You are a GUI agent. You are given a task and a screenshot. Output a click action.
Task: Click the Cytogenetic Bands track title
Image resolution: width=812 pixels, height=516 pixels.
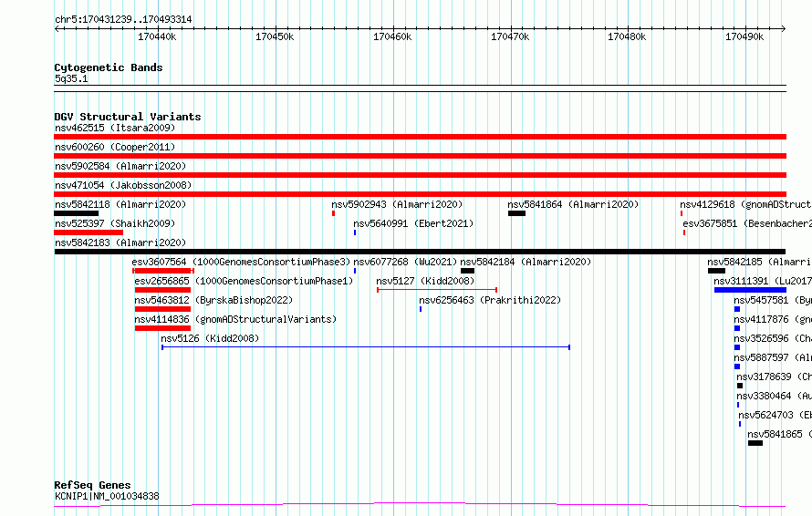click(109, 67)
